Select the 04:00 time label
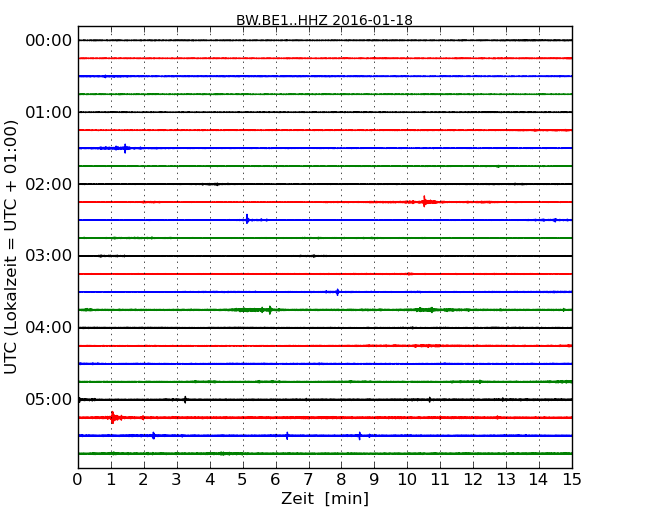650x520 pixels. click(x=49, y=328)
